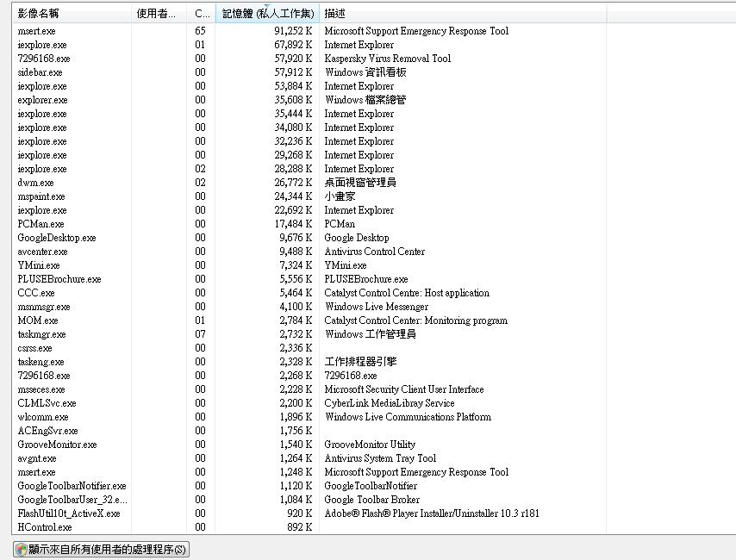The height and width of the screenshot is (560, 736).
Task: Click the Windows Live Messenger description
Action: [377, 307]
